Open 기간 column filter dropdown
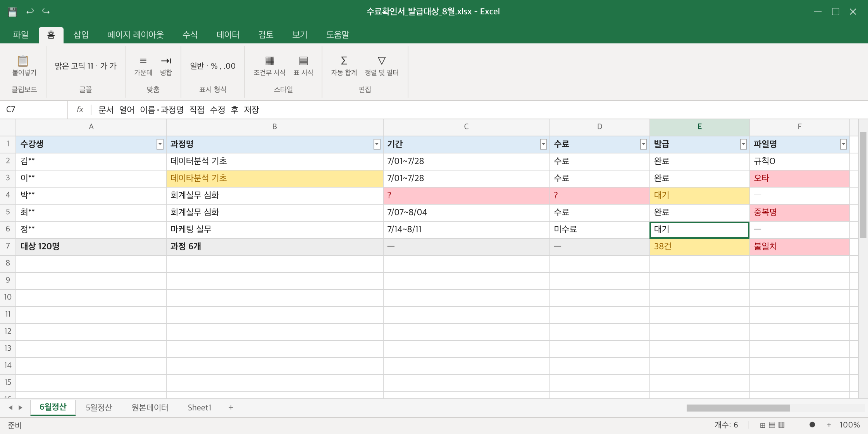 [x=543, y=145]
